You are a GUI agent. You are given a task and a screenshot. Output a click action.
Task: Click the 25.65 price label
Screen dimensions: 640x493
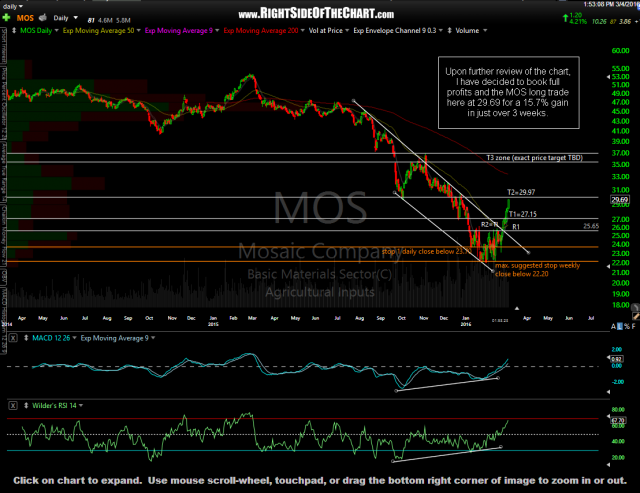591,226
